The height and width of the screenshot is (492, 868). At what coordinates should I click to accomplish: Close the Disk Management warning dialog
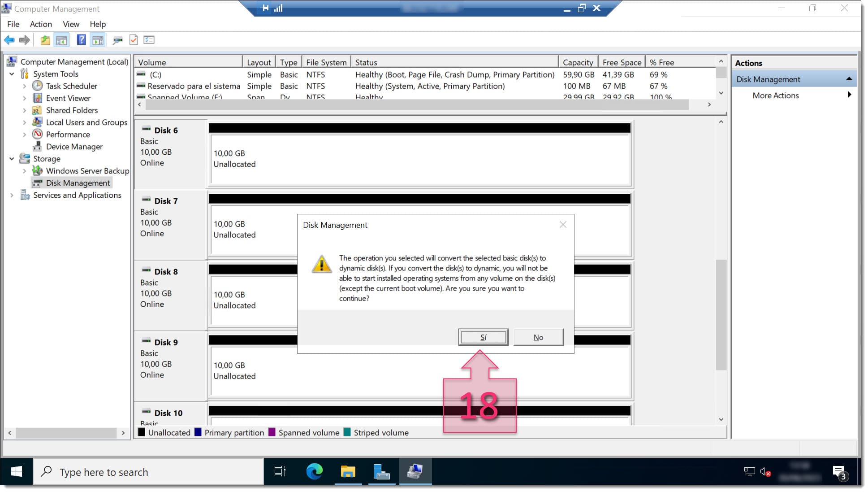(x=563, y=225)
